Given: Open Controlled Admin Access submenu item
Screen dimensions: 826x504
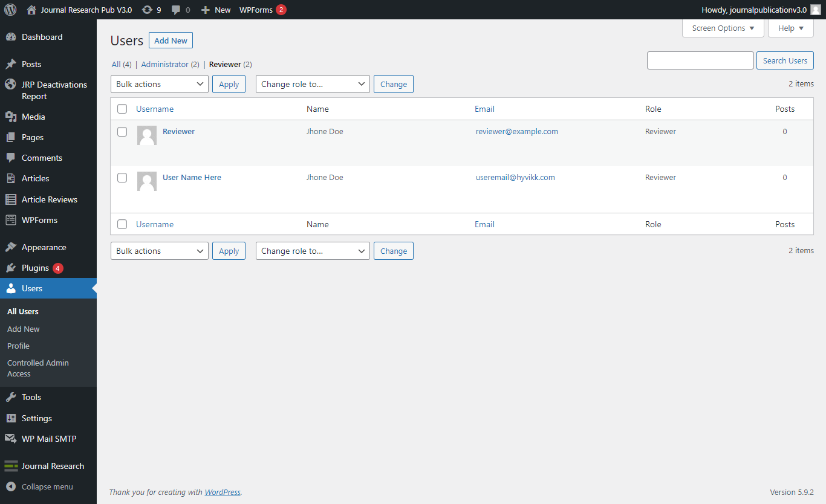Looking at the screenshot, I should tap(38, 368).
